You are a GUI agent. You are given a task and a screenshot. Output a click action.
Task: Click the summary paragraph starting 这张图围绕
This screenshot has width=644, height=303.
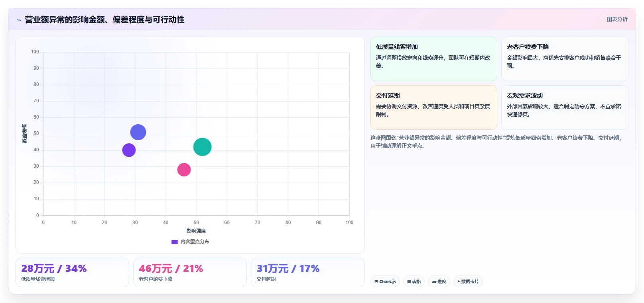(496, 142)
